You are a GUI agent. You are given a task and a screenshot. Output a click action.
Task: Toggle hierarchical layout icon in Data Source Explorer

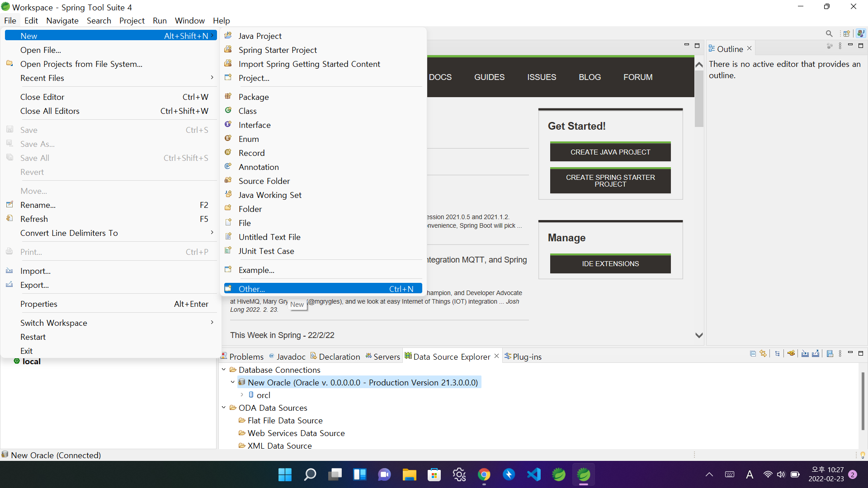click(777, 354)
